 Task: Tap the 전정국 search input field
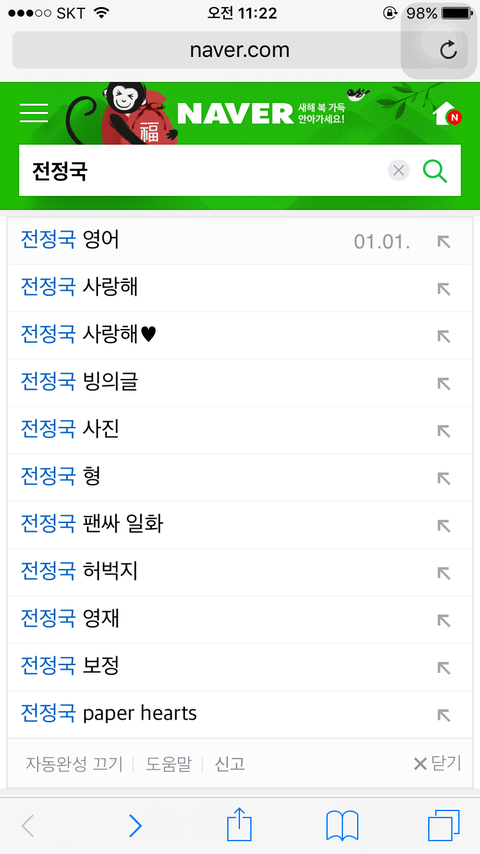[202, 170]
